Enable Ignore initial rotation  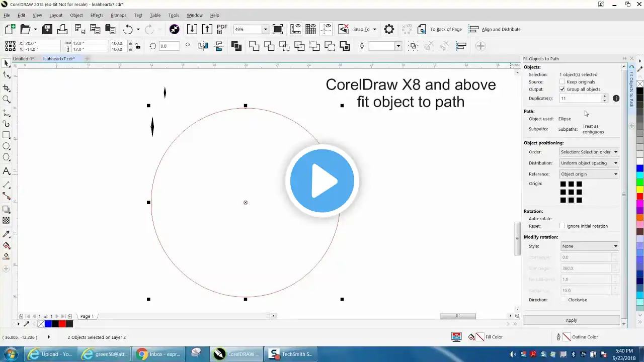tap(562, 226)
